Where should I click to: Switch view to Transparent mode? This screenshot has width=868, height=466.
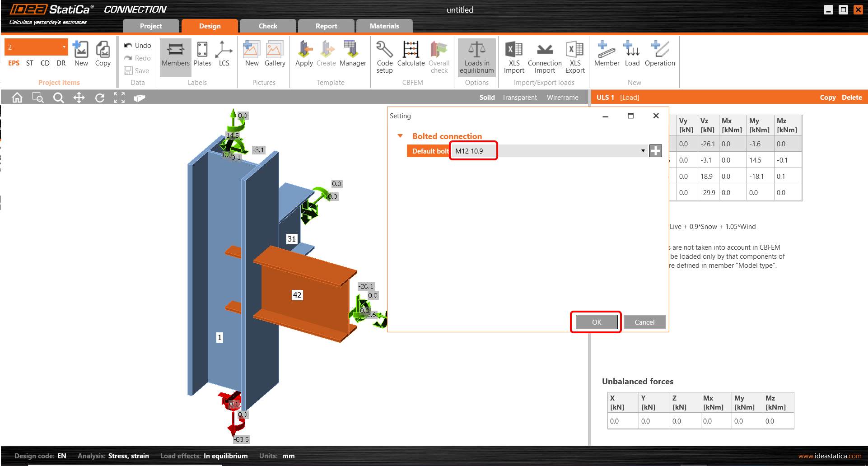pyautogui.click(x=519, y=98)
